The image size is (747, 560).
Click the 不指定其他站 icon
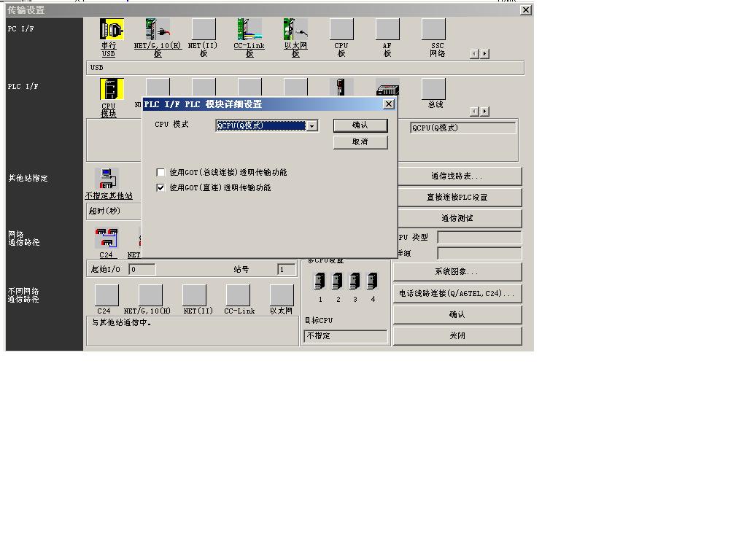click(108, 179)
